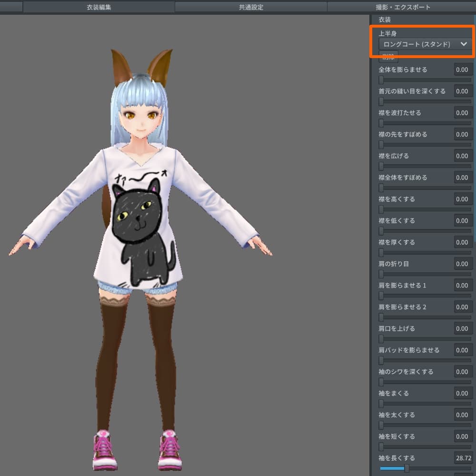476x476 pixels.
Task: Switch to the 衣装編集 tab
Action: (x=99, y=7)
